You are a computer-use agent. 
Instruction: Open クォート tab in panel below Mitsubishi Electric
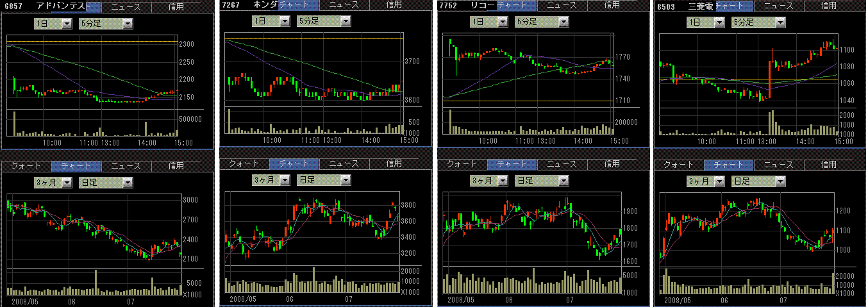679,165
